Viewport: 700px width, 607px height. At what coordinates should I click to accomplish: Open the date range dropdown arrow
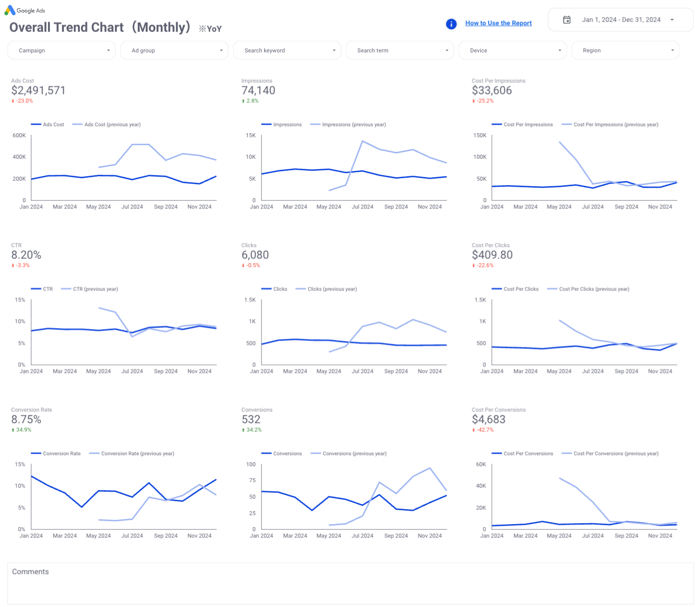pos(672,20)
